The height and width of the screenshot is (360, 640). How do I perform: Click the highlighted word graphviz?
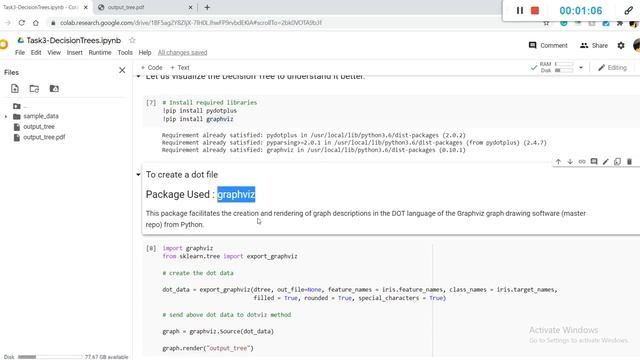pyautogui.click(x=236, y=194)
